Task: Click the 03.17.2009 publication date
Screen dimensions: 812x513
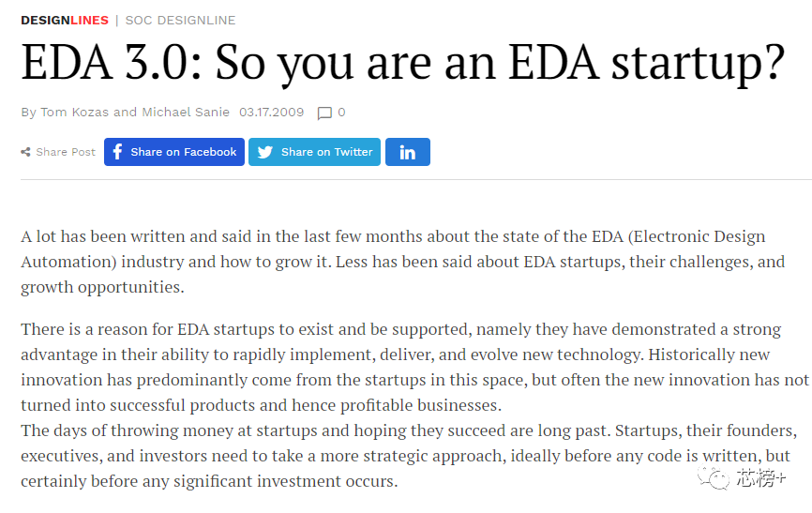Action: (x=271, y=112)
